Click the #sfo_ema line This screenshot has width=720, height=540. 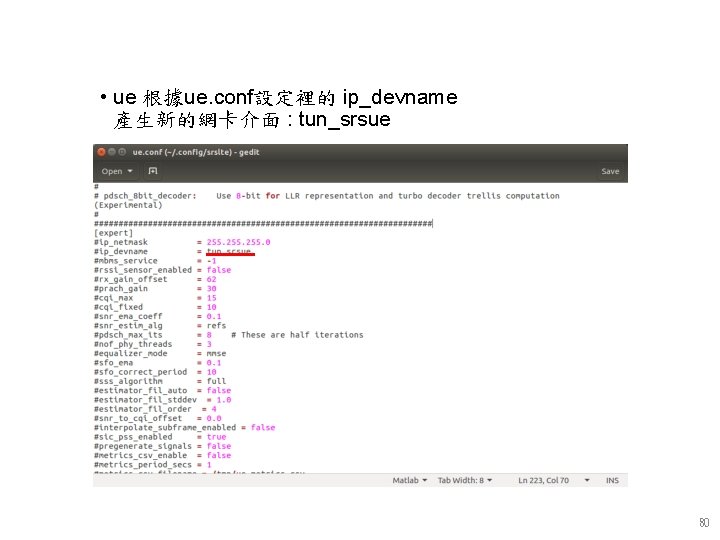coord(158,363)
